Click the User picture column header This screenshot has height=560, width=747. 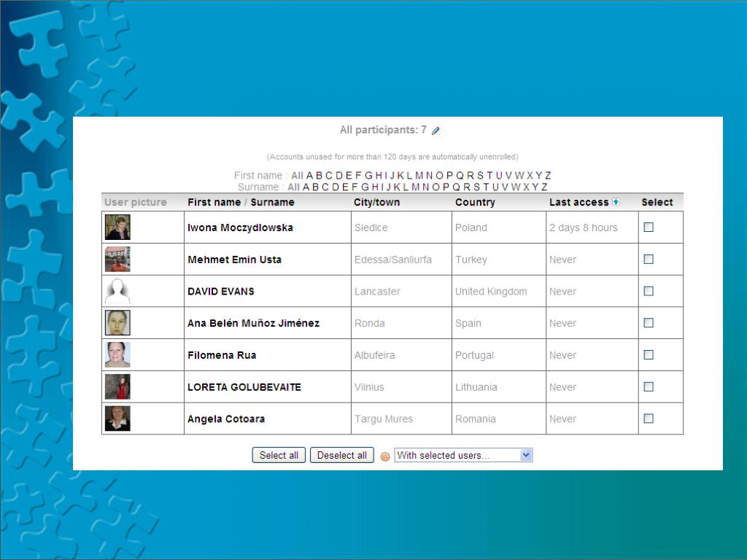pos(135,202)
